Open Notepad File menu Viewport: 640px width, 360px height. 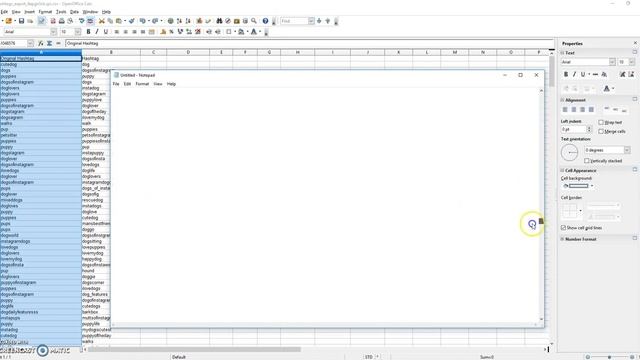tap(116, 84)
